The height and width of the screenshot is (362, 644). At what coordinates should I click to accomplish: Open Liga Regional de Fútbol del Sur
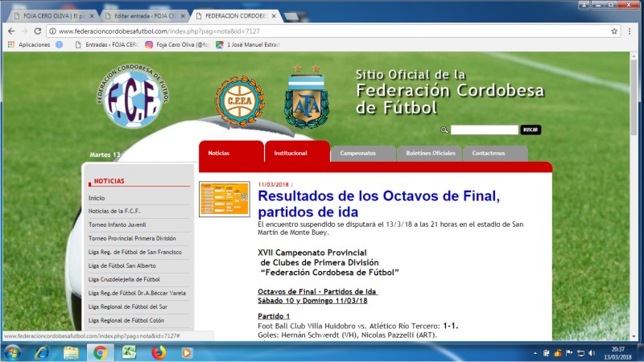[x=128, y=306]
